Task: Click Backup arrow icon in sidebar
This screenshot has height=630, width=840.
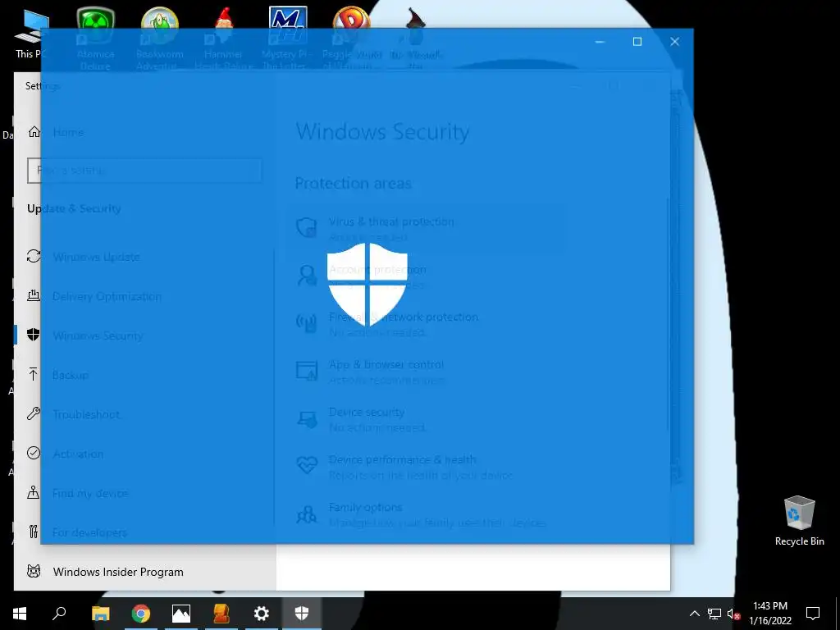Action: 34,374
